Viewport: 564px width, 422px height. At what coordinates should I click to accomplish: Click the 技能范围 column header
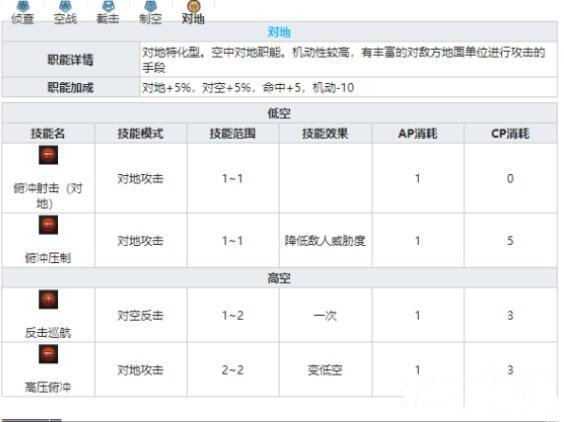pyautogui.click(x=233, y=133)
